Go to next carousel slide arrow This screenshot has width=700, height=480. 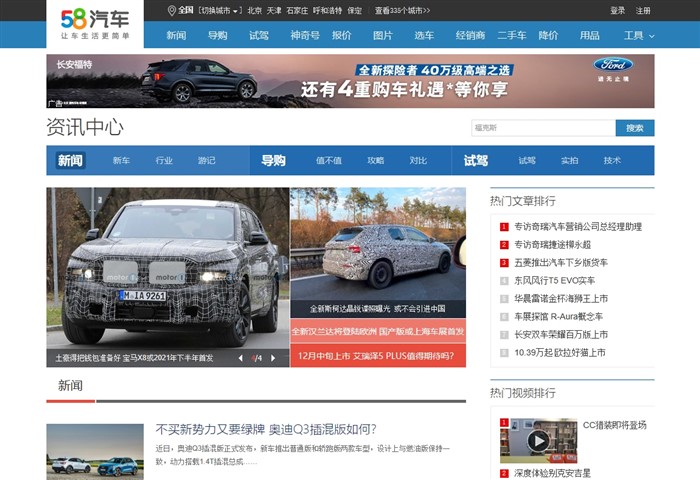273,358
